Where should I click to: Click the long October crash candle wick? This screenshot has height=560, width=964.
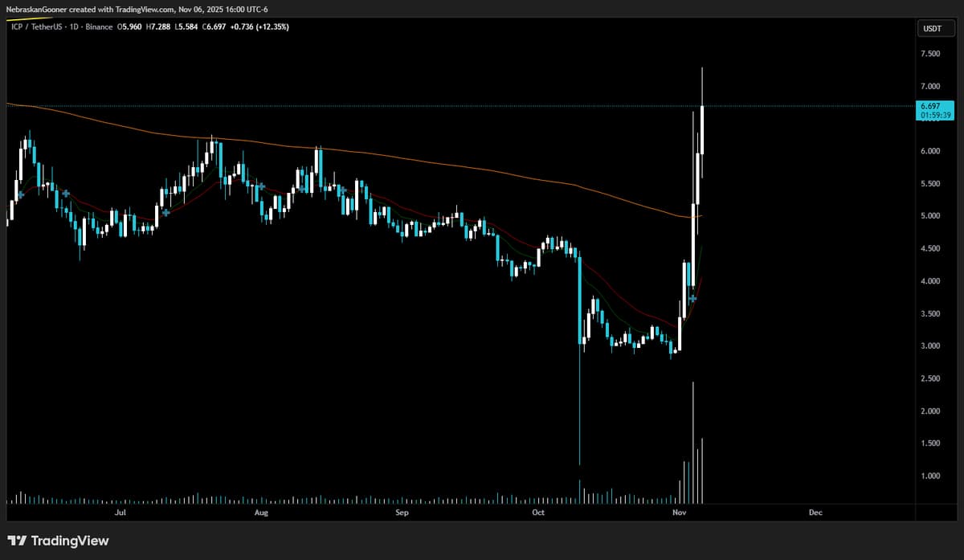tap(579, 402)
